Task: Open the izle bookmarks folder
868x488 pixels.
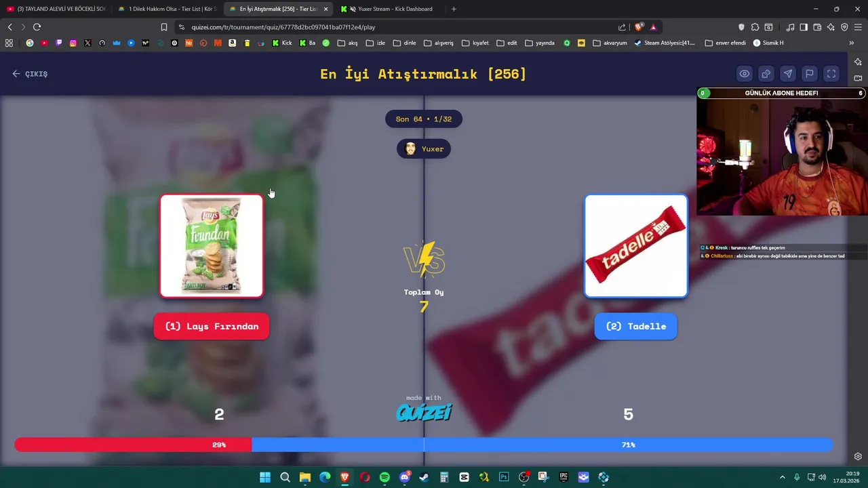Action: (376, 43)
